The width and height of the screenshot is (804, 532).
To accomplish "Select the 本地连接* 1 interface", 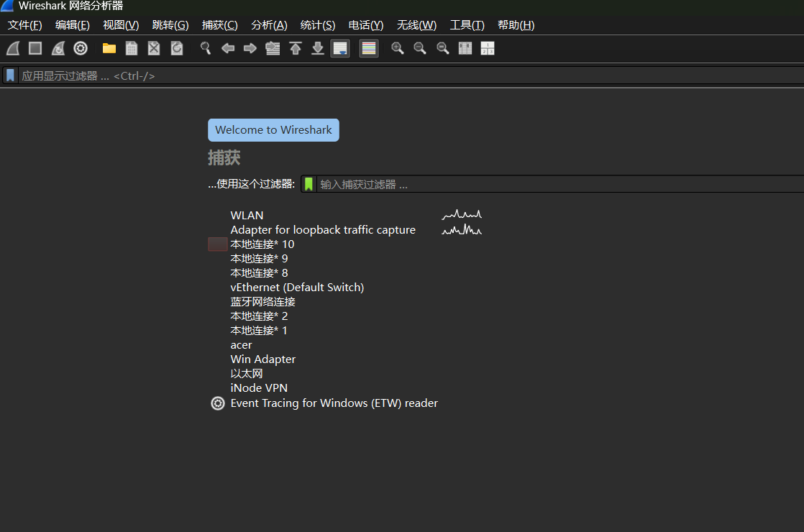I will 259,330.
